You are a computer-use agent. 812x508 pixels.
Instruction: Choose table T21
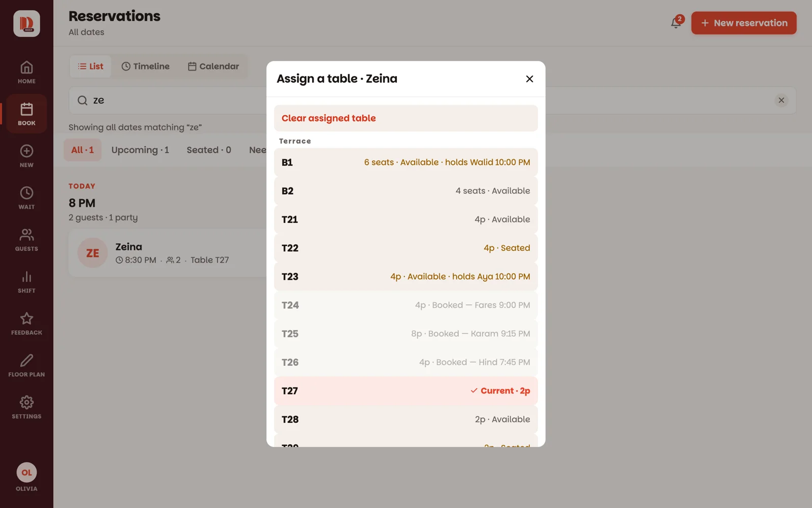coord(405,219)
